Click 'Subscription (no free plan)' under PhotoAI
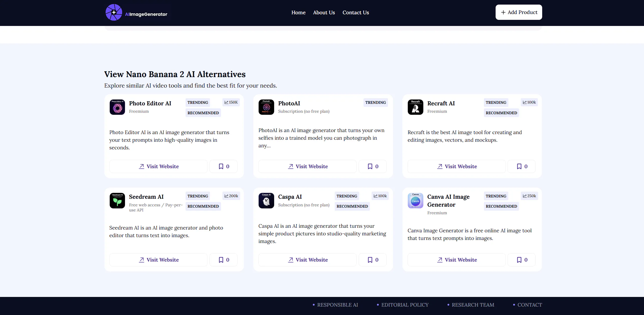The image size is (644, 315). point(304,111)
